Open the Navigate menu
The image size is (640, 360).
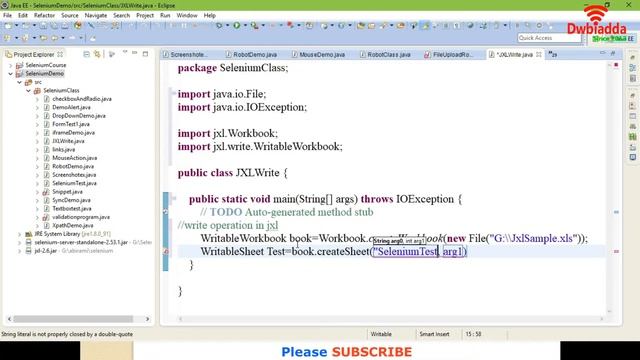[x=96, y=16]
